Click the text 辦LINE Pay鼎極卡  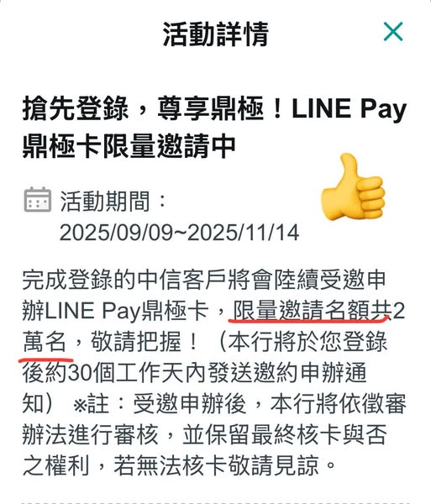(116, 311)
